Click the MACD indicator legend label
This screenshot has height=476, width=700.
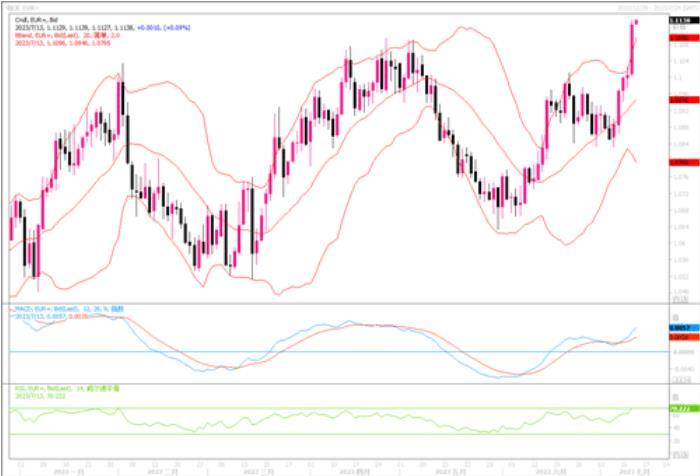pyautogui.click(x=62, y=309)
